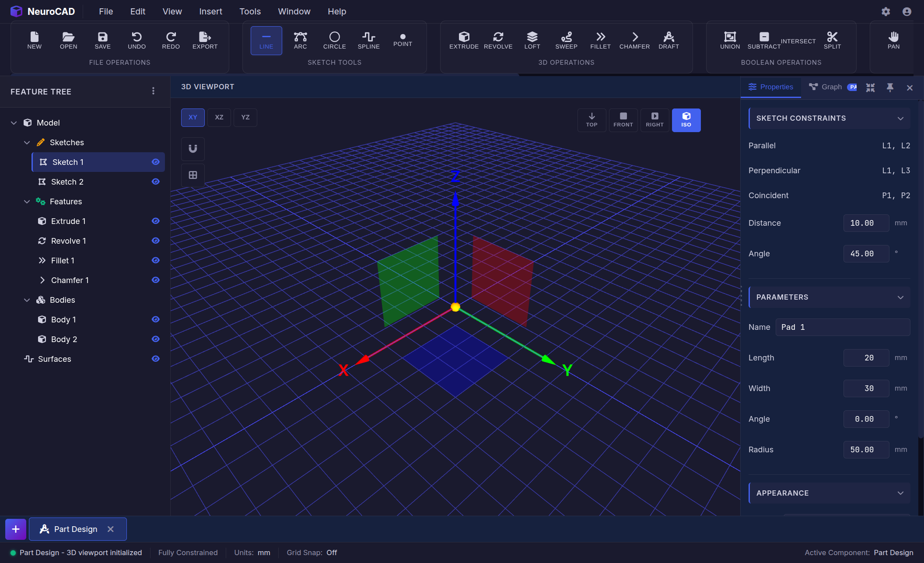
Task: Open the Revolve 3D operation
Action: point(498,40)
